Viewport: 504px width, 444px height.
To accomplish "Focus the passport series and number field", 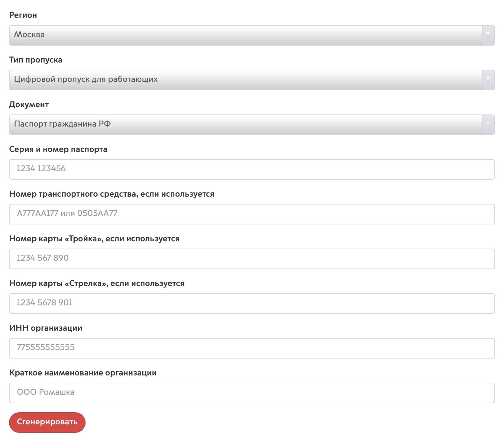I will click(x=252, y=169).
